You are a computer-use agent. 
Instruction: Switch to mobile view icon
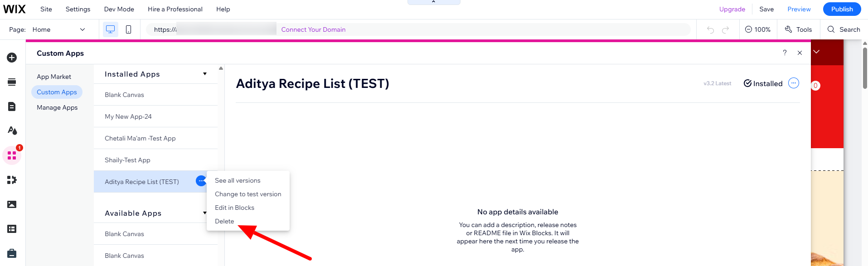point(129,29)
